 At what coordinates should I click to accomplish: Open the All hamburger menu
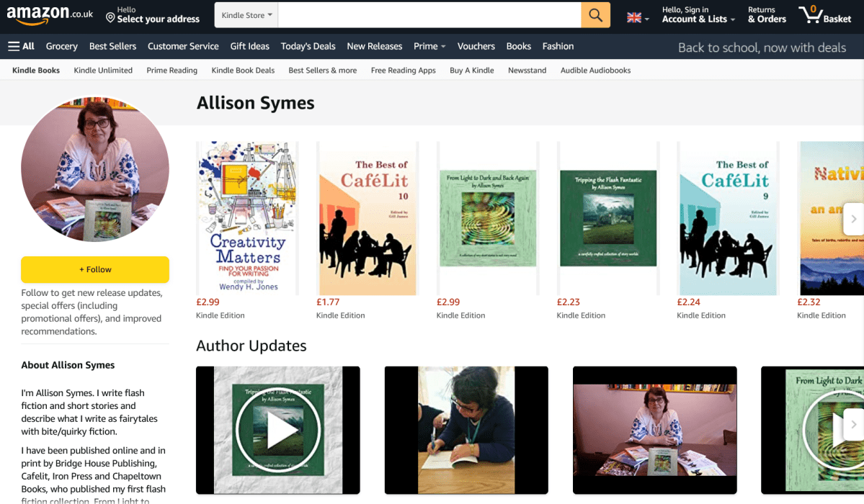(21, 46)
